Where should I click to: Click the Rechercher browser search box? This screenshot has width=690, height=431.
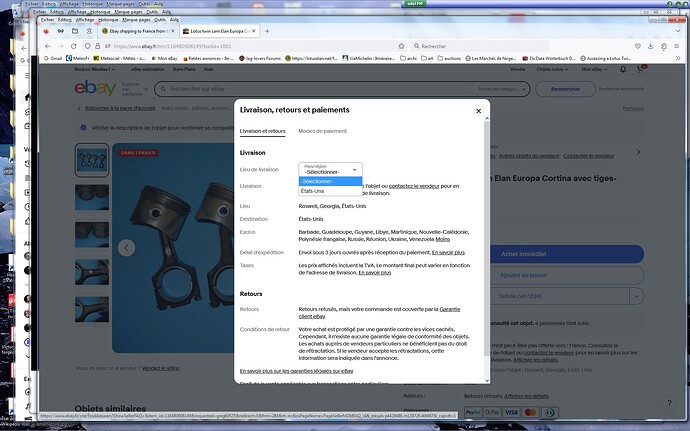[480, 46]
